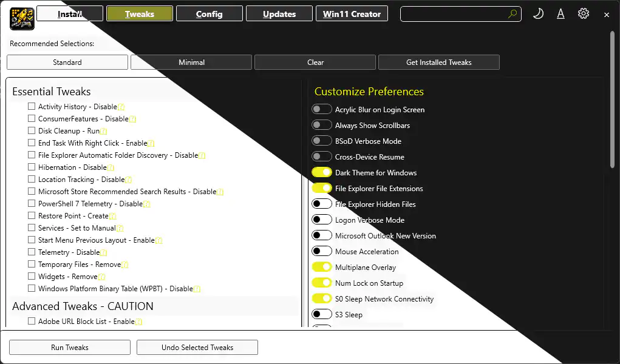Turn off Dark Theme for Windows toggle
620x364 pixels.
(x=321, y=172)
